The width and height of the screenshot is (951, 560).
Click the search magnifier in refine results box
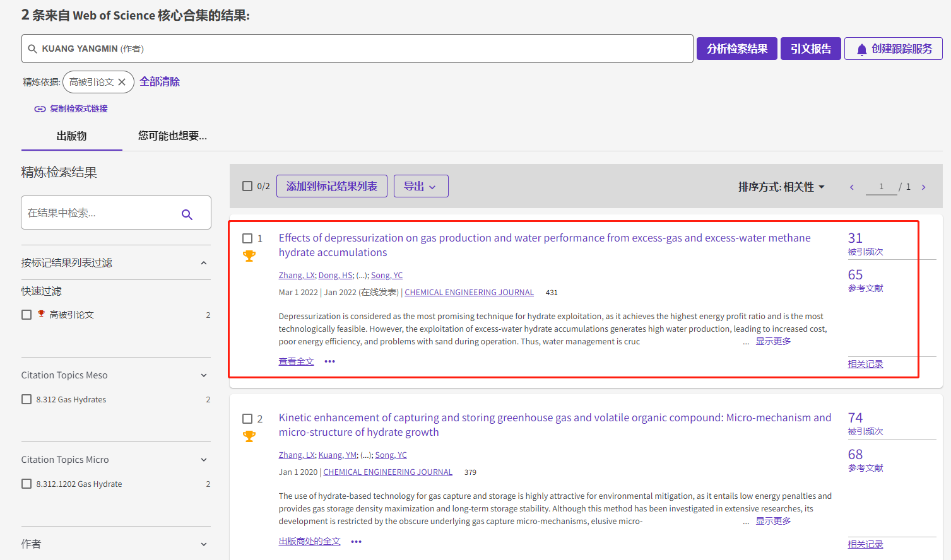[x=187, y=214]
